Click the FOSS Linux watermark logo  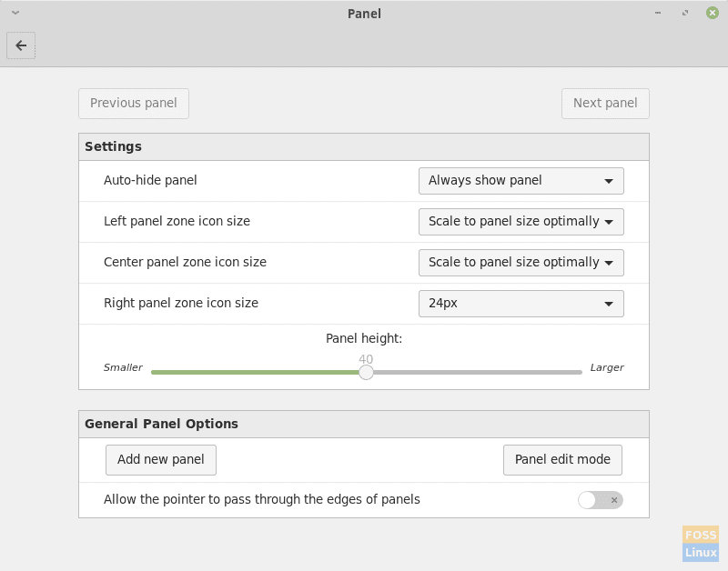[x=701, y=543]
